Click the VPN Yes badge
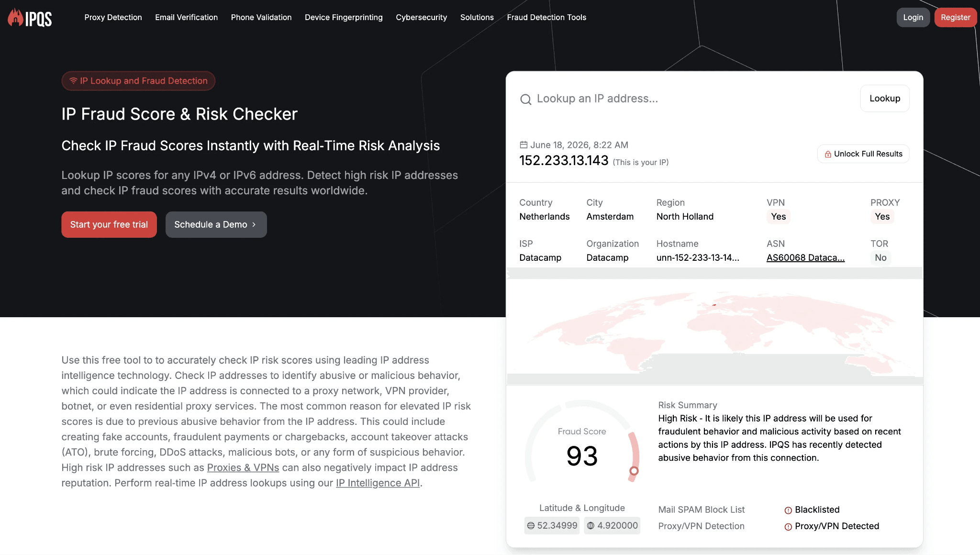Image resolution: width=980 pixels, height=555 pixels. [779, 217]
